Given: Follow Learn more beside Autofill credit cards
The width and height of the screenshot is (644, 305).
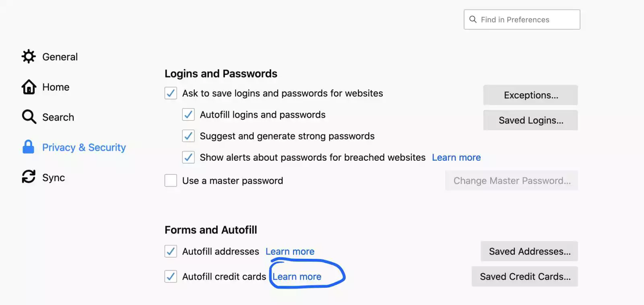Looking at the screenshot, I should click(297, 276).
